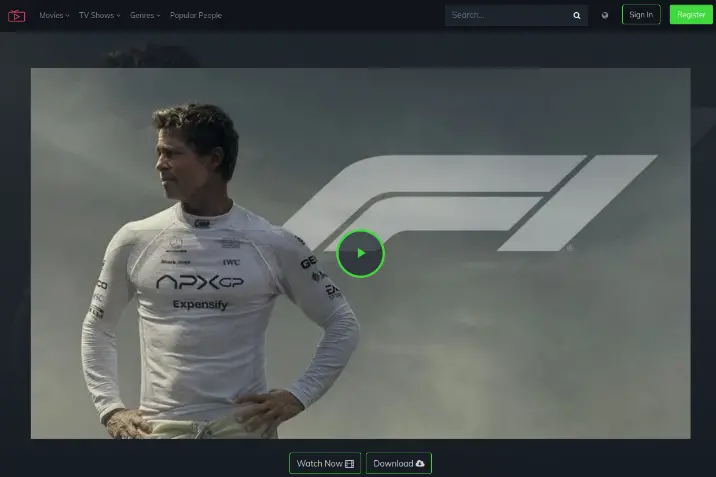
Task: Click the magnifier search icon
Action: point(577,16)
